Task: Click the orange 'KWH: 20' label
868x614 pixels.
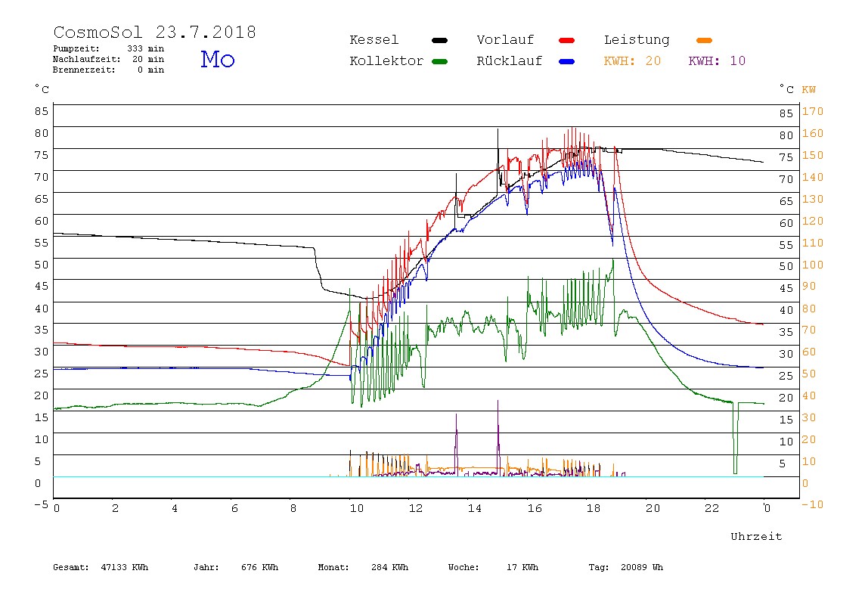Action: (x=632, y=61)
